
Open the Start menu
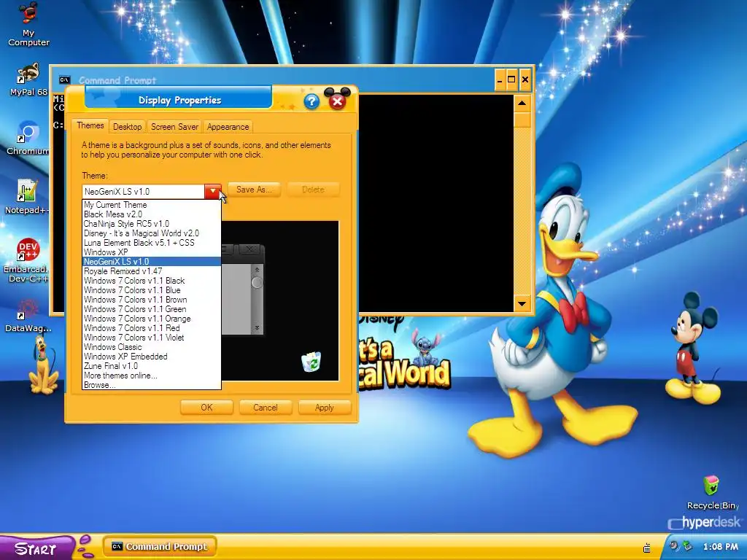pyautogui.click(x=37, y=548)
